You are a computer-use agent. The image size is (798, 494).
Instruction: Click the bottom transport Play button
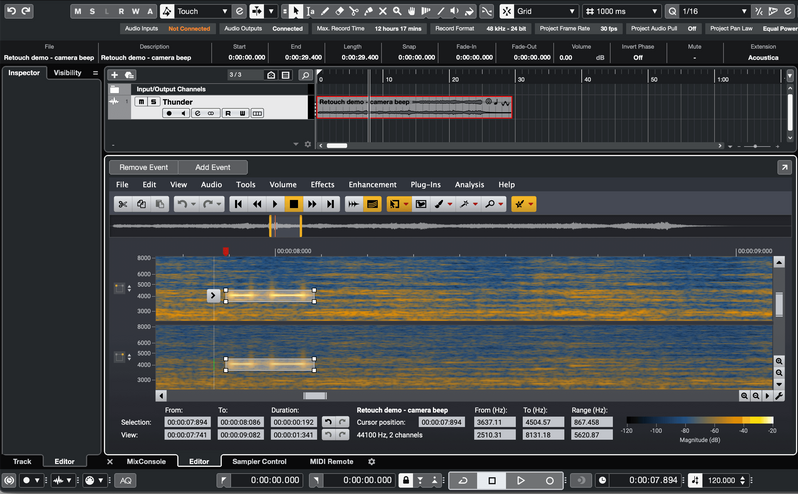[520, 481]
